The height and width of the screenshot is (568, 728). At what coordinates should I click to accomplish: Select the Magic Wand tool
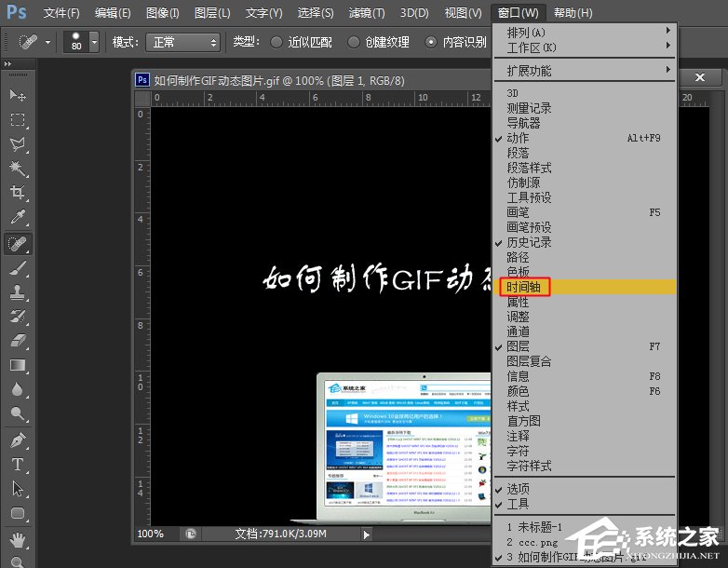[18, 169]
